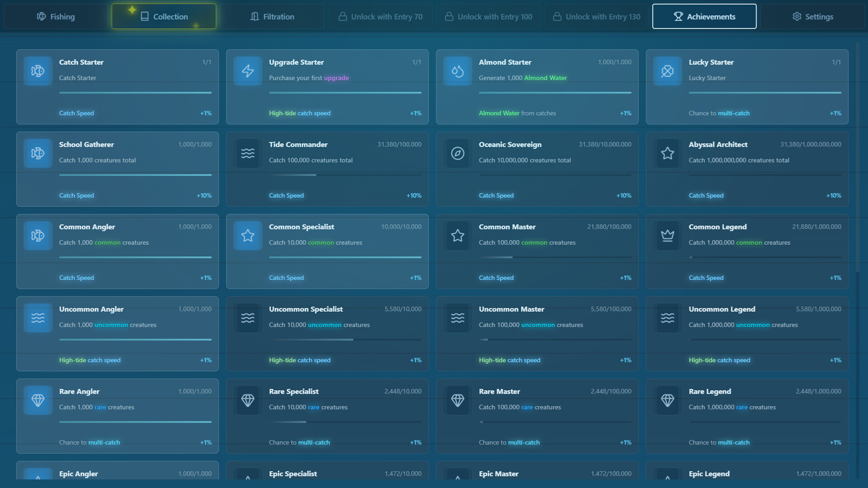Viewport: 868px width, 488px height.
Task: Click the waves icon on Uncommon Master
Action: [x=458, y=318]
